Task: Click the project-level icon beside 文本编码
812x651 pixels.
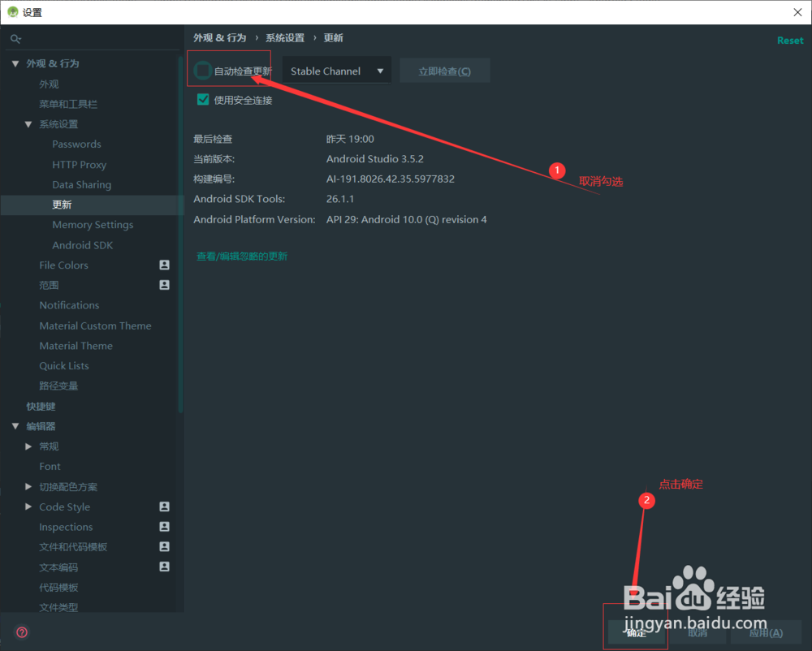Action: coord(163,567)
